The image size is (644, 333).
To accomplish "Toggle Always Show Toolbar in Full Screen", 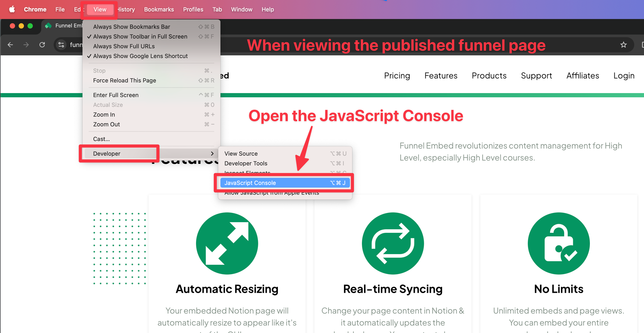I will click(151, 36).
